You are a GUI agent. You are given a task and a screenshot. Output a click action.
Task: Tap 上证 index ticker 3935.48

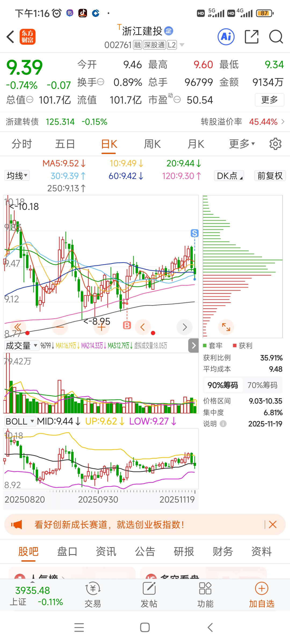click(x=36, y=596)
